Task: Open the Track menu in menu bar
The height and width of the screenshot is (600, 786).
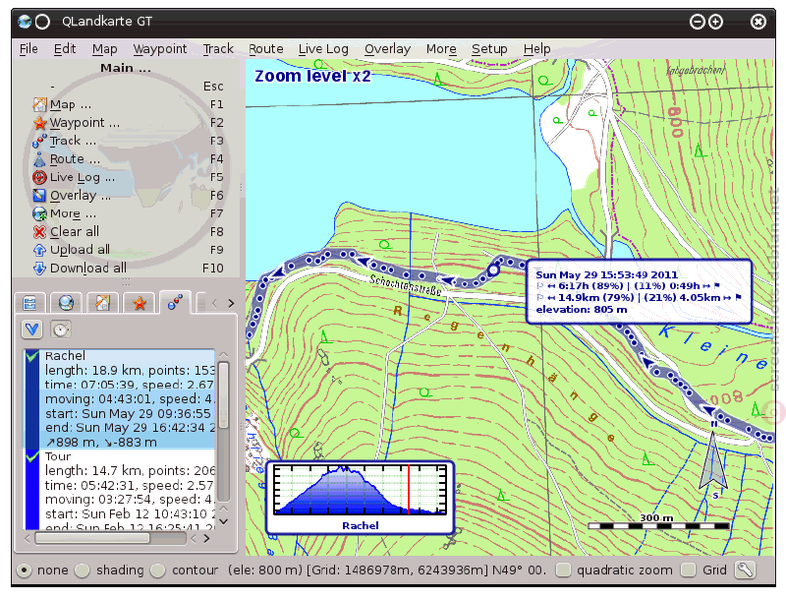Action: pyautogui.click(x=218, y=49)
